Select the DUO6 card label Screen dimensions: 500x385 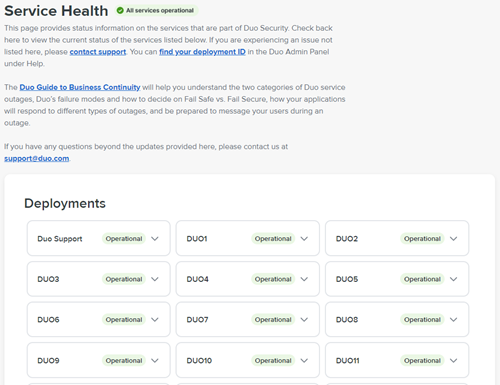pyautogui.click(x=48, y=320)
